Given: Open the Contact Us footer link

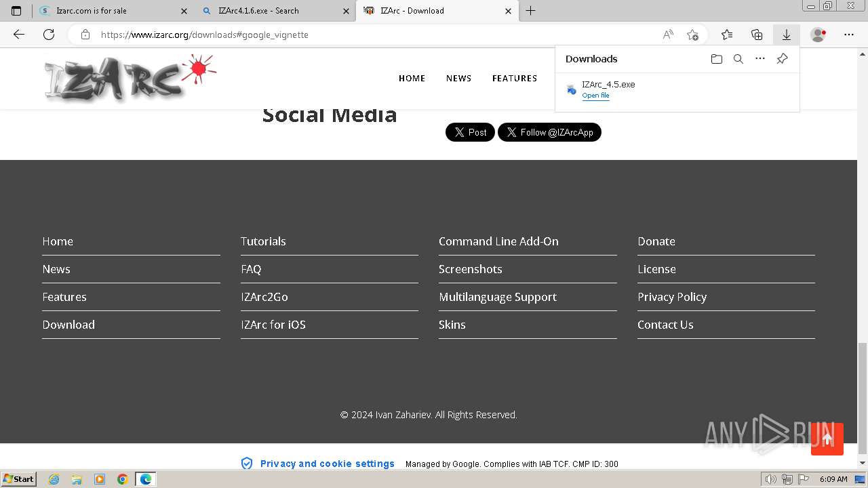Looking at the screenshot, I should 665,325.
